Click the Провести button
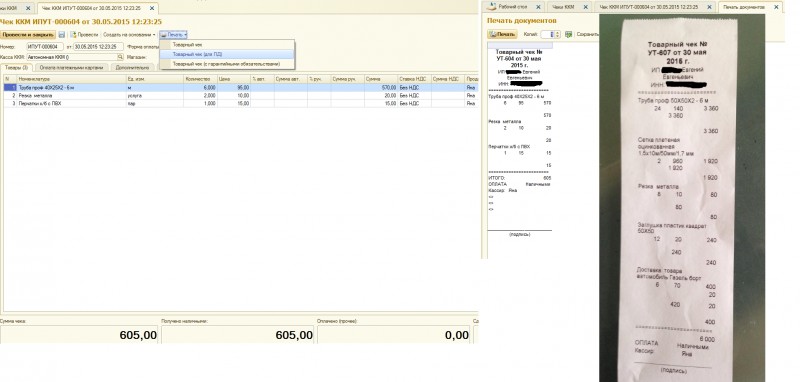 click(84, 35)
